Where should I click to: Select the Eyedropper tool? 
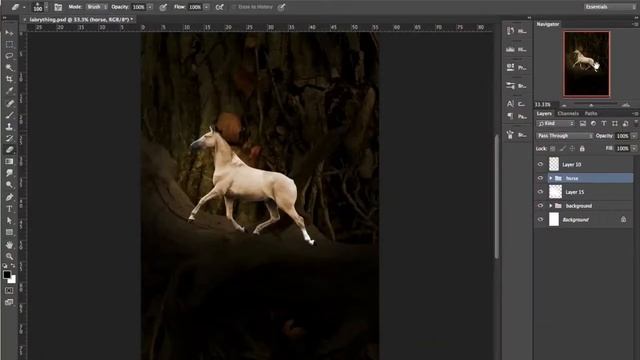(x=9, y=91)
